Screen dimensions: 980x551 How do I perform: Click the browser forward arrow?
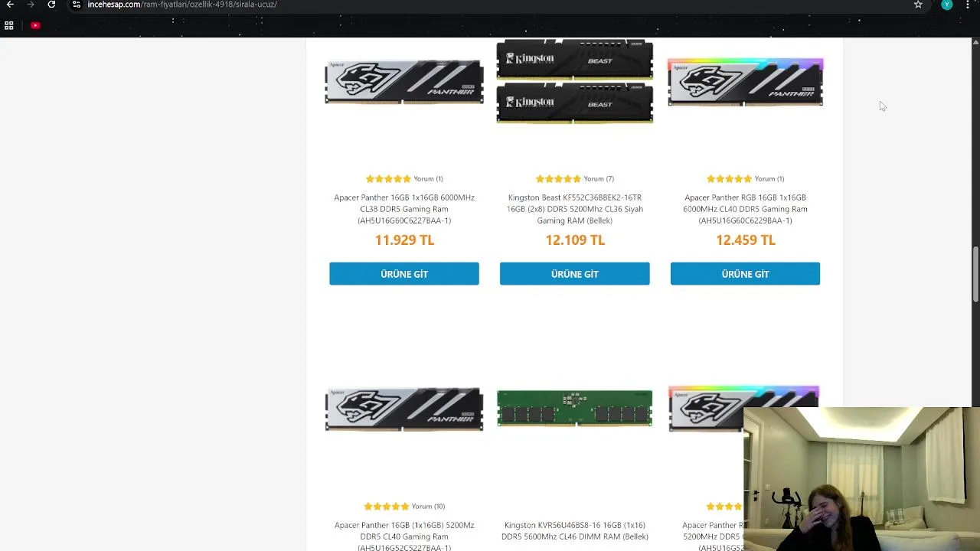pyautogui.click(x=31, y=5)
